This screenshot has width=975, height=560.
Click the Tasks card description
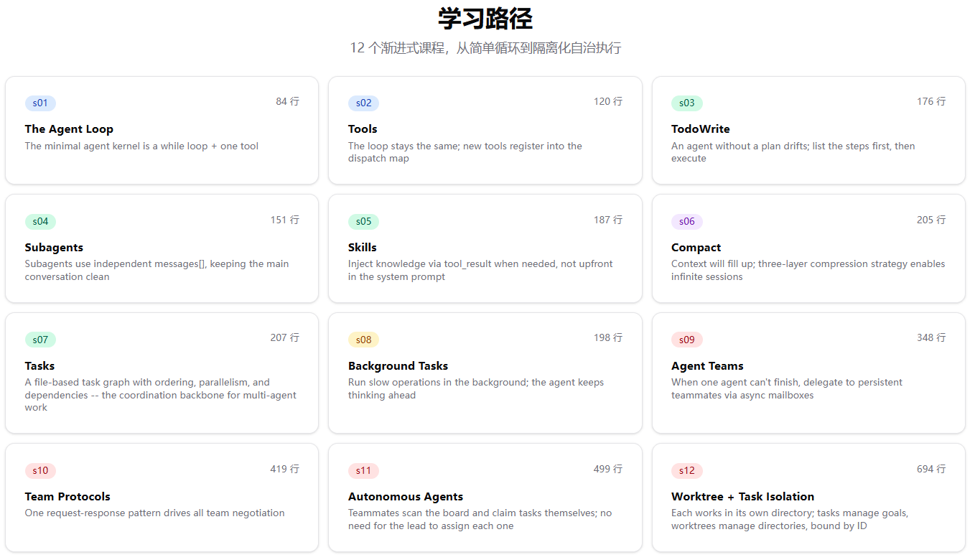click(160, 395)
